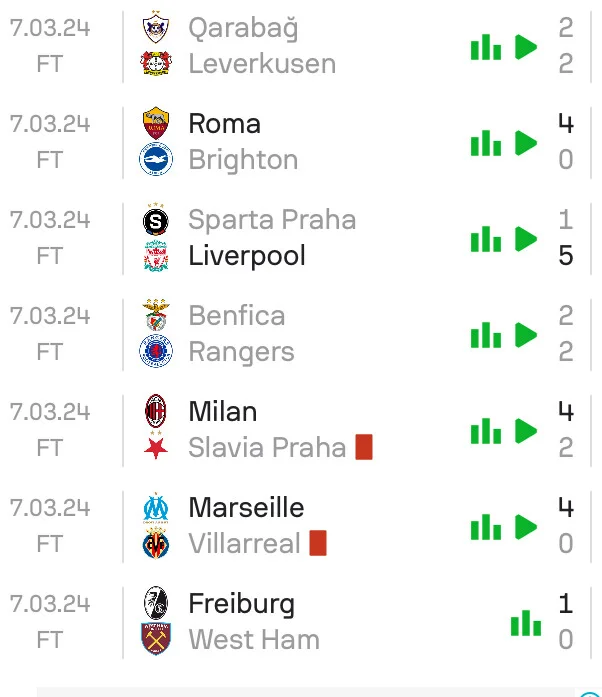
Task: Click the Marseille club badge
Action: click(x=156, y=508)
